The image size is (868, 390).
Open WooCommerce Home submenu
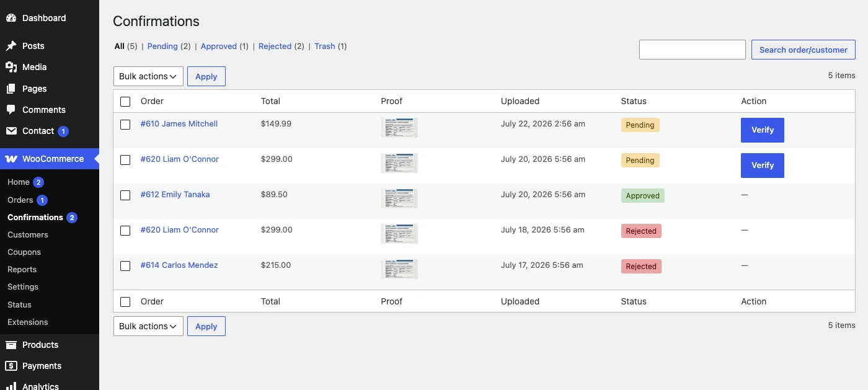click(x=19, y=182)
